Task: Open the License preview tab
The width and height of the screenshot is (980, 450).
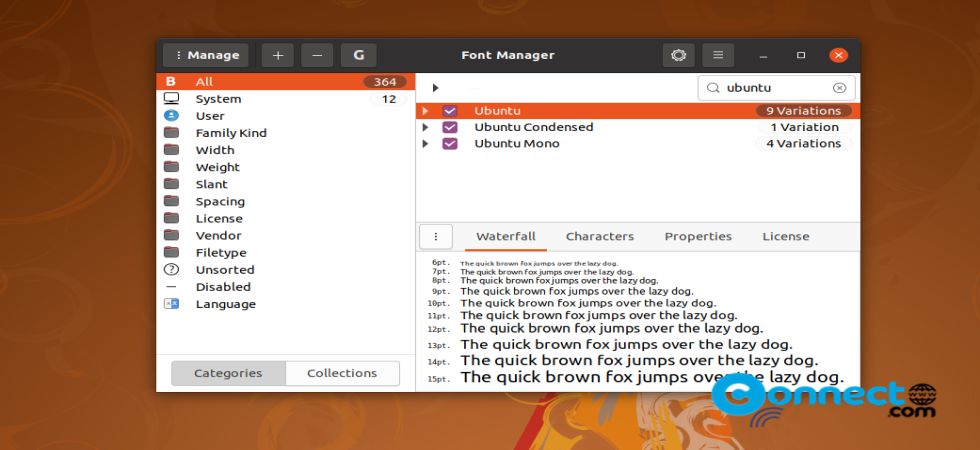Action: tap(786, 236)
